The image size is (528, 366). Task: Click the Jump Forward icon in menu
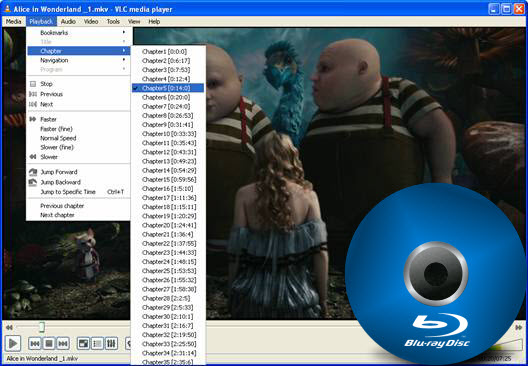coord(33,172)
